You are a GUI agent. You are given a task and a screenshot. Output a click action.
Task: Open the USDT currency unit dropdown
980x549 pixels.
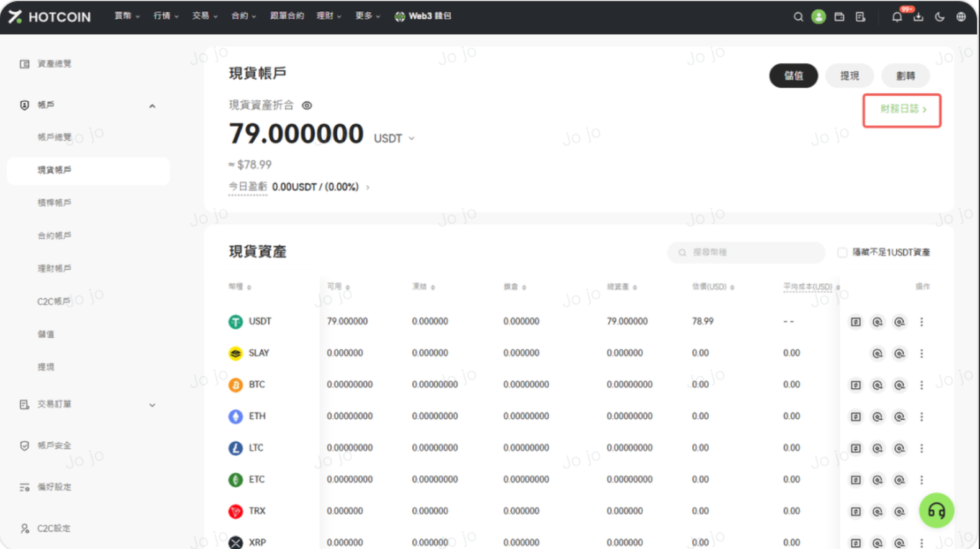(394, 138)
